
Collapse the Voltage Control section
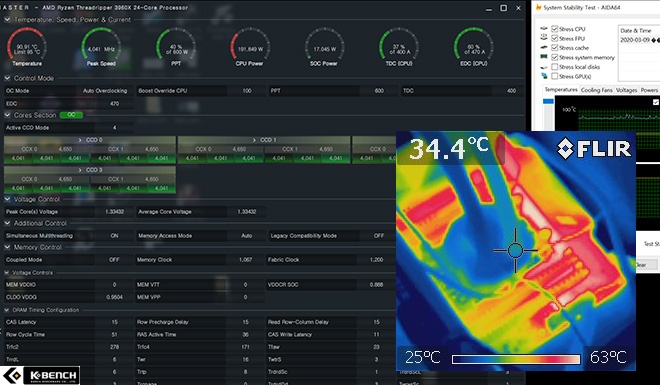click(x=7, y=199)
